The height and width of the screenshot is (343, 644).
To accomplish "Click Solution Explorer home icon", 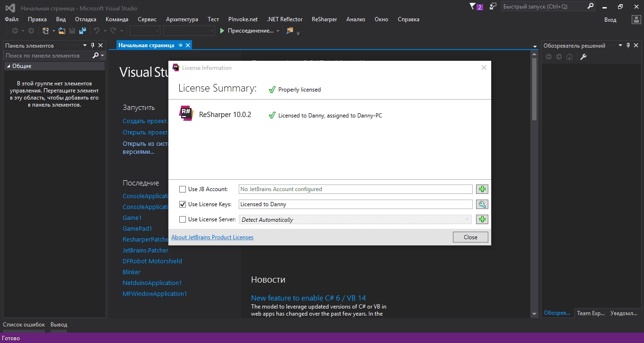I will 569,57.
